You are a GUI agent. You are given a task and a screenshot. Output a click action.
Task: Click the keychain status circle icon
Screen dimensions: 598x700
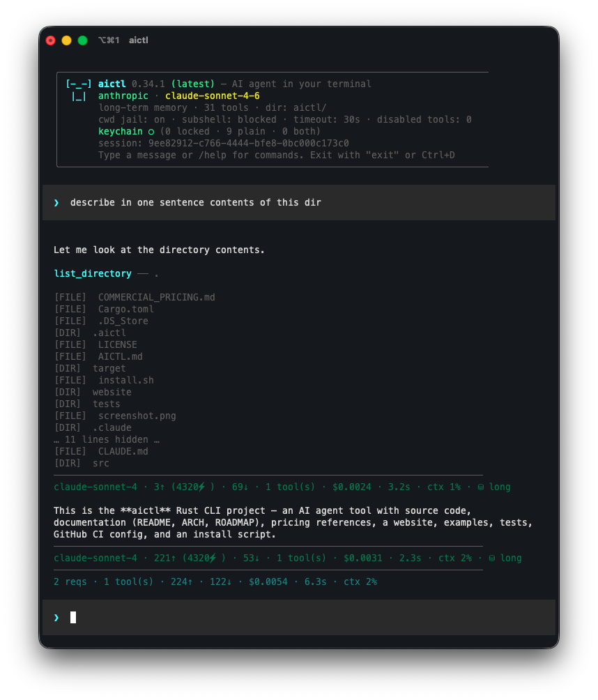[151, 132]
